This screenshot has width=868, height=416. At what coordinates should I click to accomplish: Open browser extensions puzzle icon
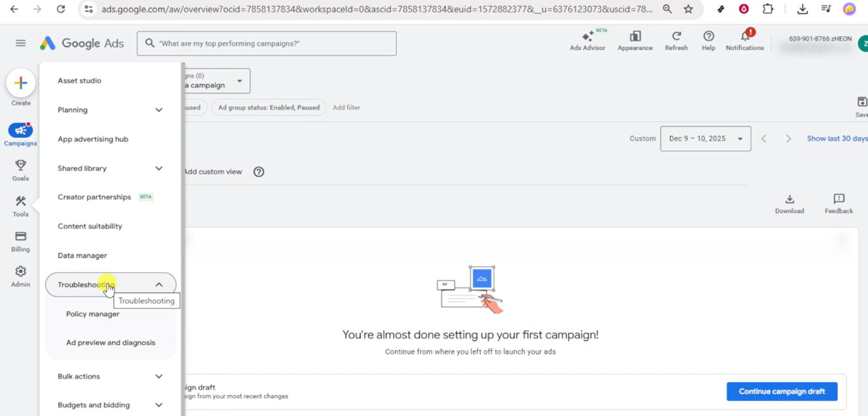[x=768, y=9]
